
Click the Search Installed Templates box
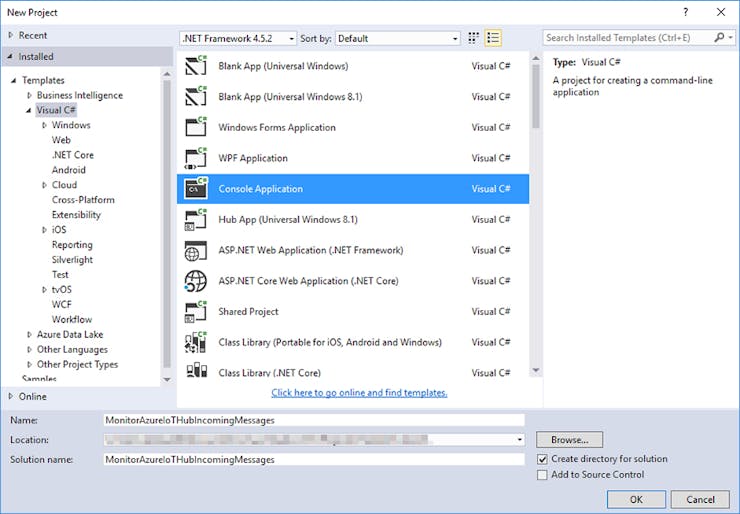[x=628, y=38]
